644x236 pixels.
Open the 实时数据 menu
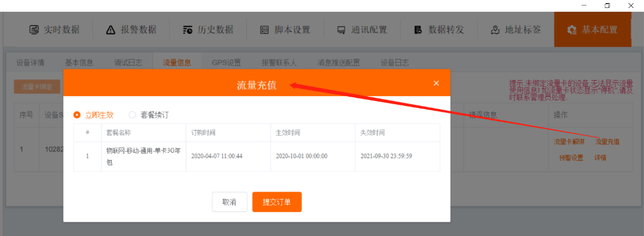54,30
